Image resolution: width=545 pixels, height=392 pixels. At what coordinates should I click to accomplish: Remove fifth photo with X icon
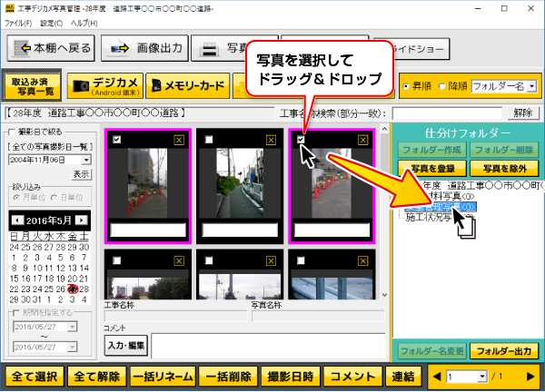[x=271, y=260]
